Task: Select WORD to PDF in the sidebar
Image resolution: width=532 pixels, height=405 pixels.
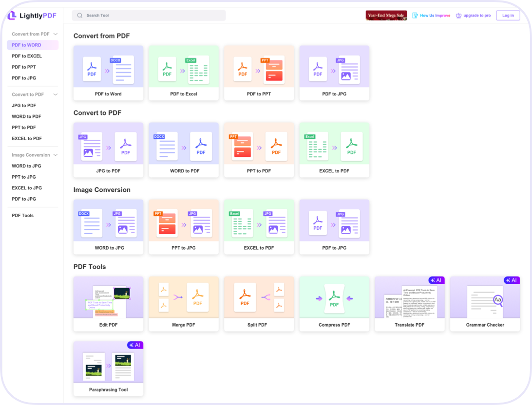Action: [26, 116]
